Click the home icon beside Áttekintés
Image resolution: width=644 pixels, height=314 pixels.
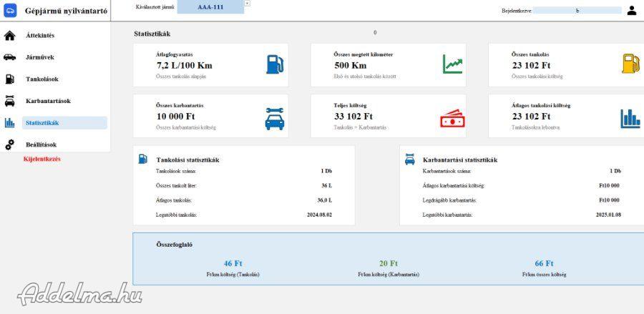[10, 35]
